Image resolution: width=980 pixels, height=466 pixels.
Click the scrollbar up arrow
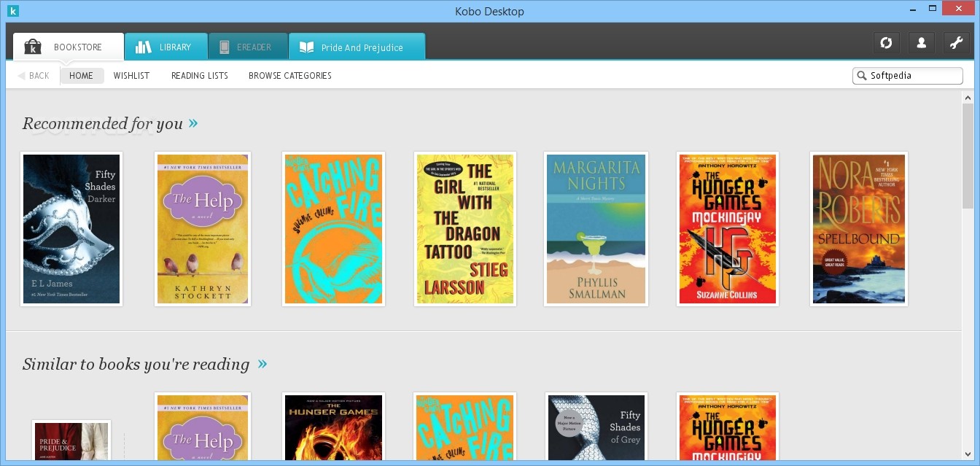[968, 97]
